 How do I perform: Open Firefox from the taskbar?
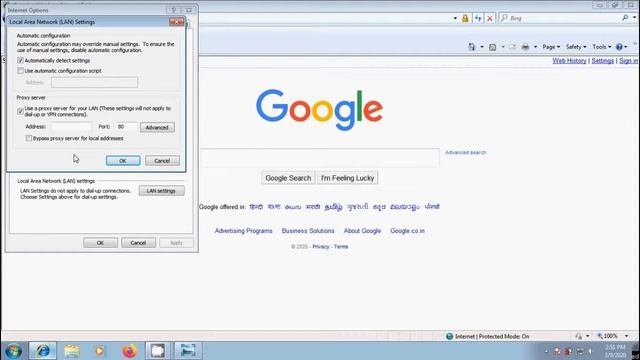[129, 351]
